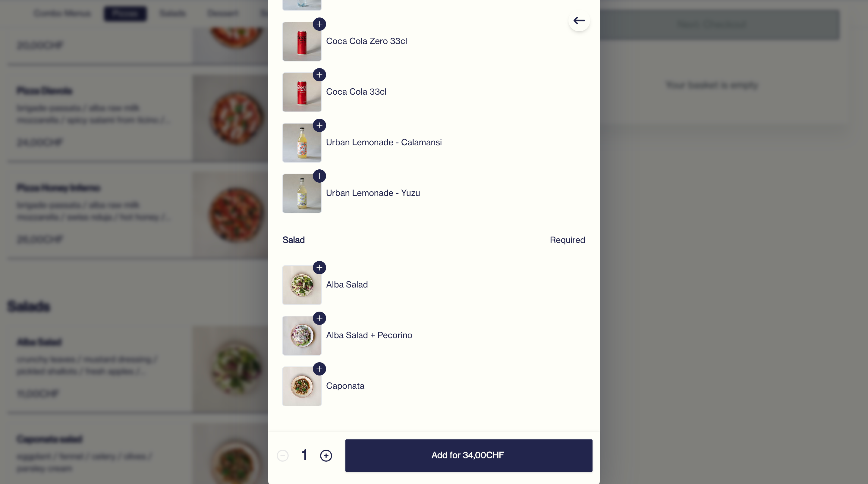Add Alba Salad + Pecorino plus icon
This screenshot has height=484, width=868.
coord(319,318)
